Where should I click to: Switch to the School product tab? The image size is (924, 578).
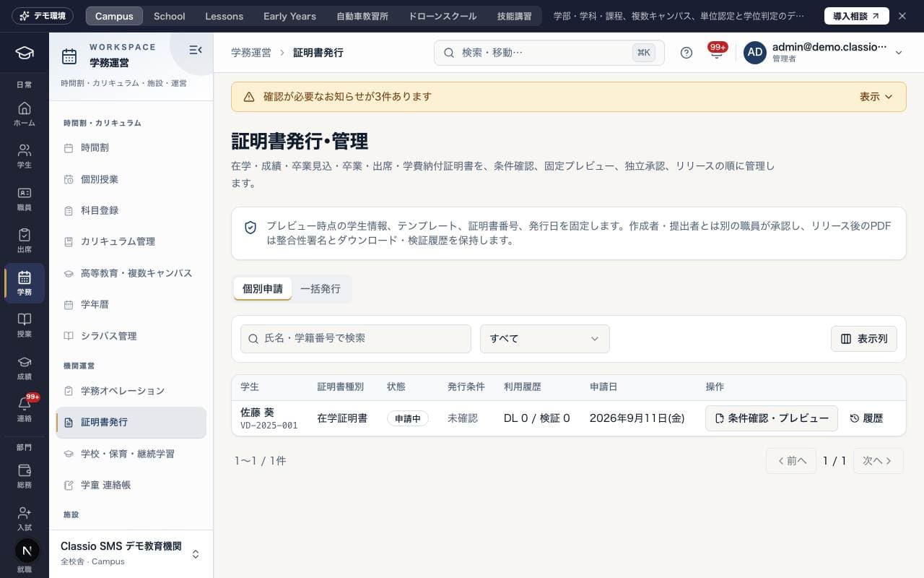(170, 16)
